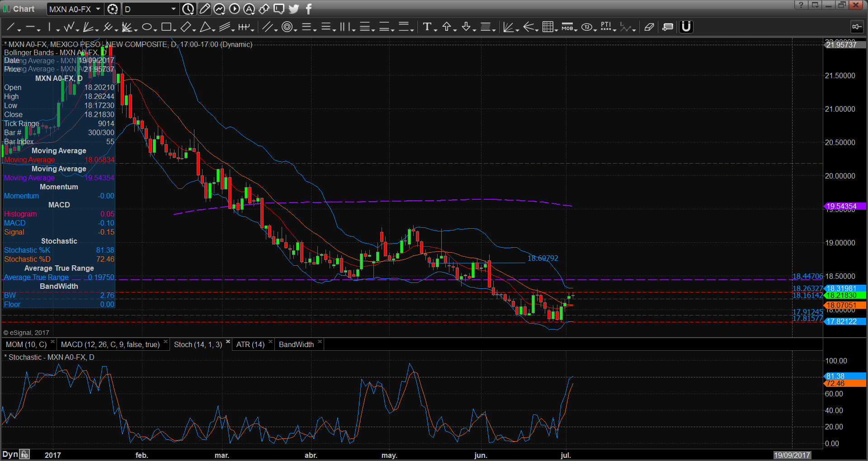Viewport: 868px width, 461px height.
Task: Select the concentric circles tool
Action: click(x=287, y=27)
